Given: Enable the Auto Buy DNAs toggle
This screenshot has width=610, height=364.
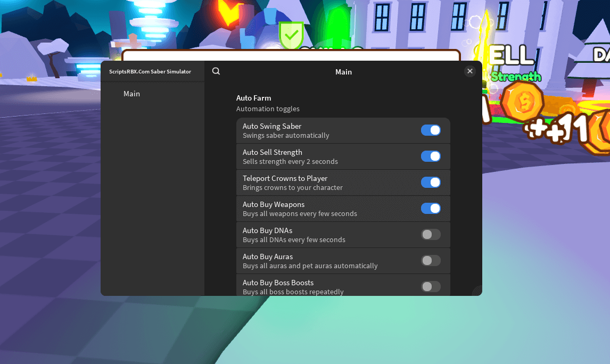Looking at the screenshot, I should [431, 235].
